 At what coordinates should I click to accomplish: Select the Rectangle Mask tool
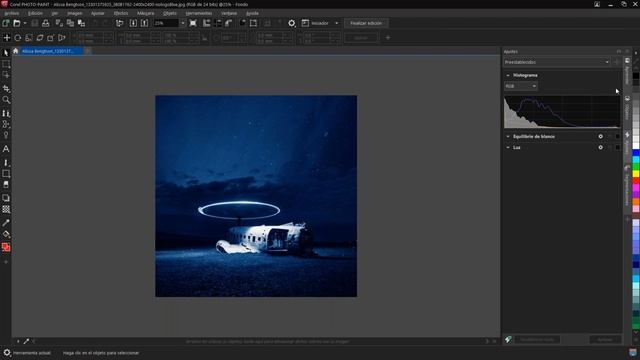[x=6, y=64]
